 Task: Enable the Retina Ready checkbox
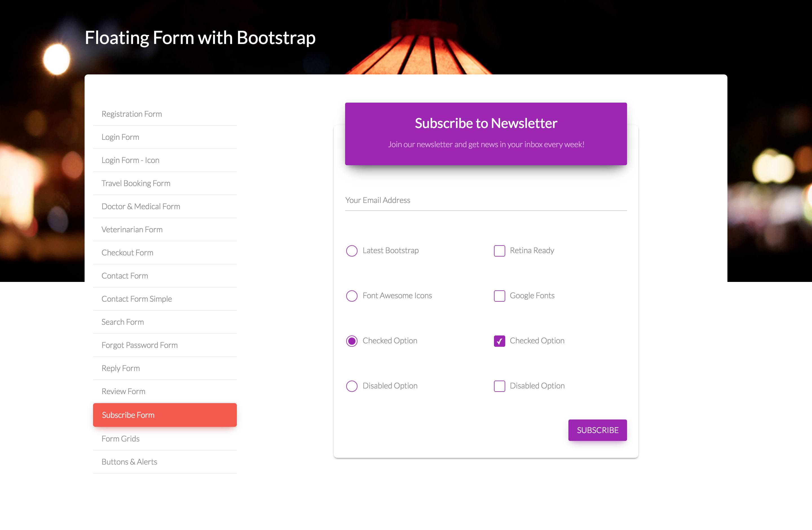point(499,251)
